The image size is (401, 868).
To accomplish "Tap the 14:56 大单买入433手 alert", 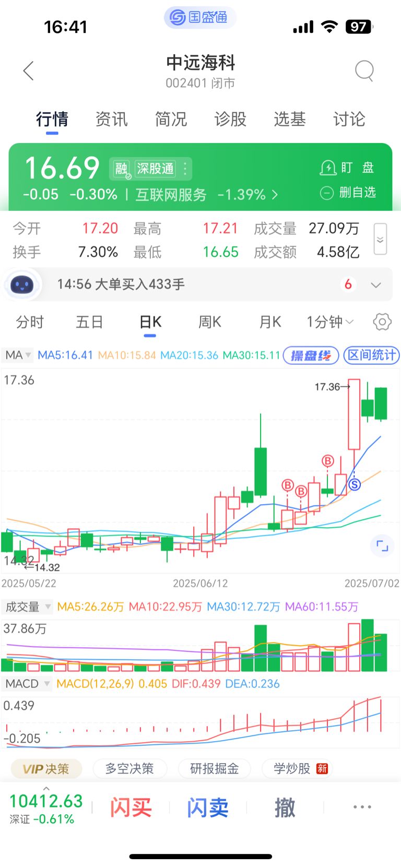I will (121, 284).
